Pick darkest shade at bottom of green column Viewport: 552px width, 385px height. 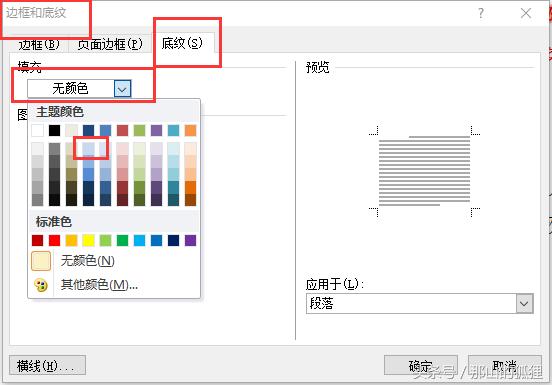click(x=139, y=200)
